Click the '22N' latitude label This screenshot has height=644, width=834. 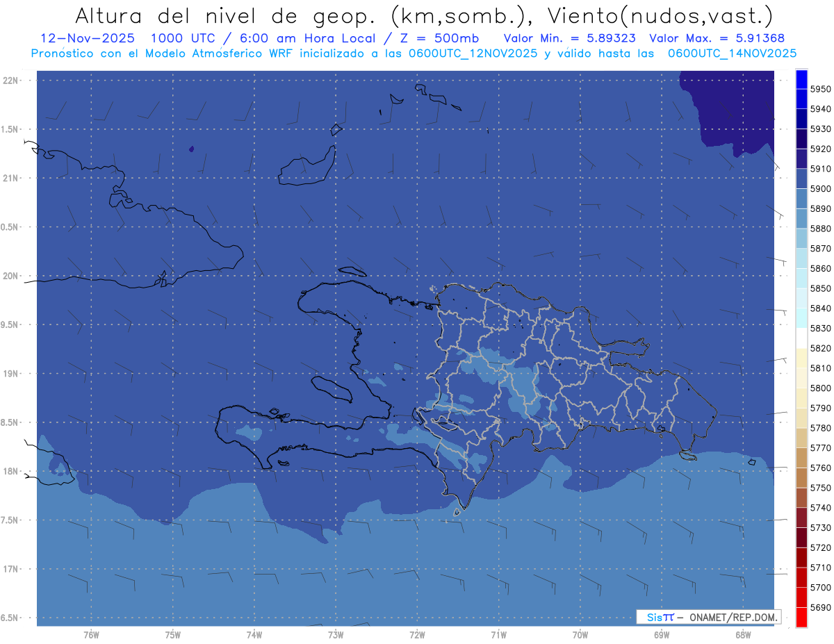coord(10,81)
